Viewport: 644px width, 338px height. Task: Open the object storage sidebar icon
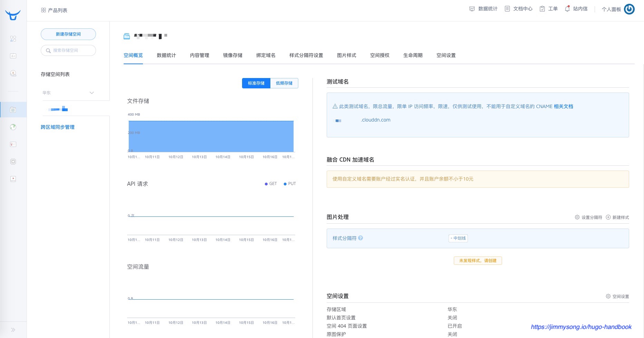pyautogui.click(x=13, y=110)
